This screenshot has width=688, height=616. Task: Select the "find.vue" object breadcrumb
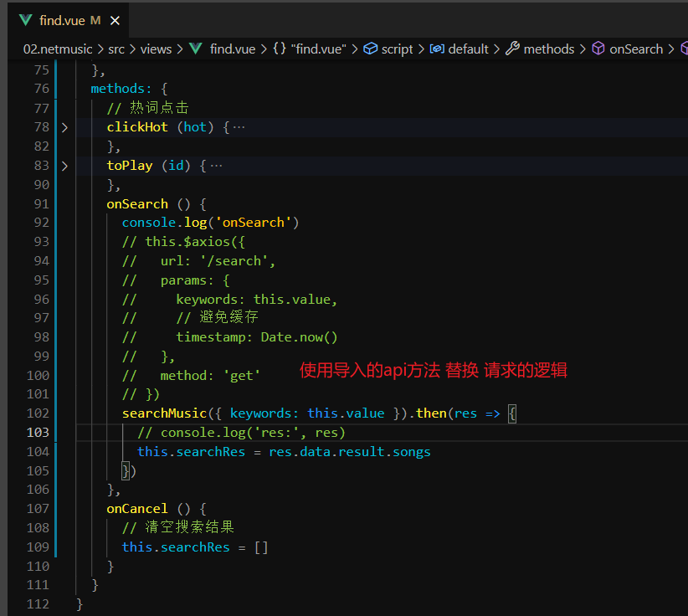(319, 49)
